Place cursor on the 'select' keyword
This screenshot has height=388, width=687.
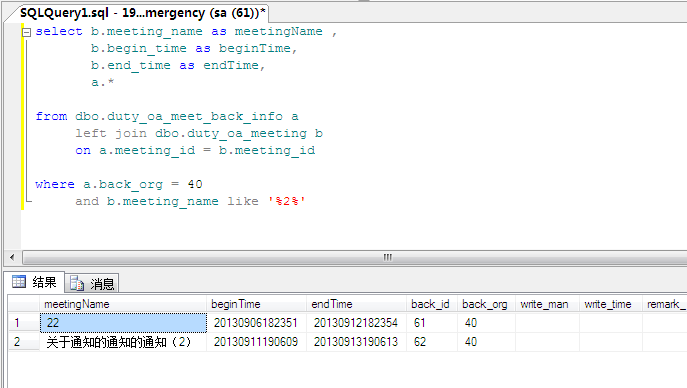[x=59, y=32]
